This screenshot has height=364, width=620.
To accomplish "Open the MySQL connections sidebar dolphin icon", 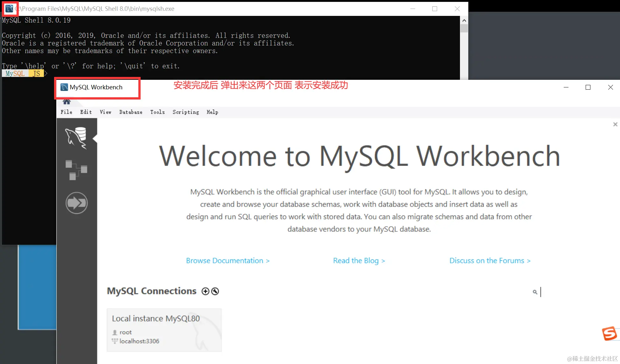I will 76,138.
